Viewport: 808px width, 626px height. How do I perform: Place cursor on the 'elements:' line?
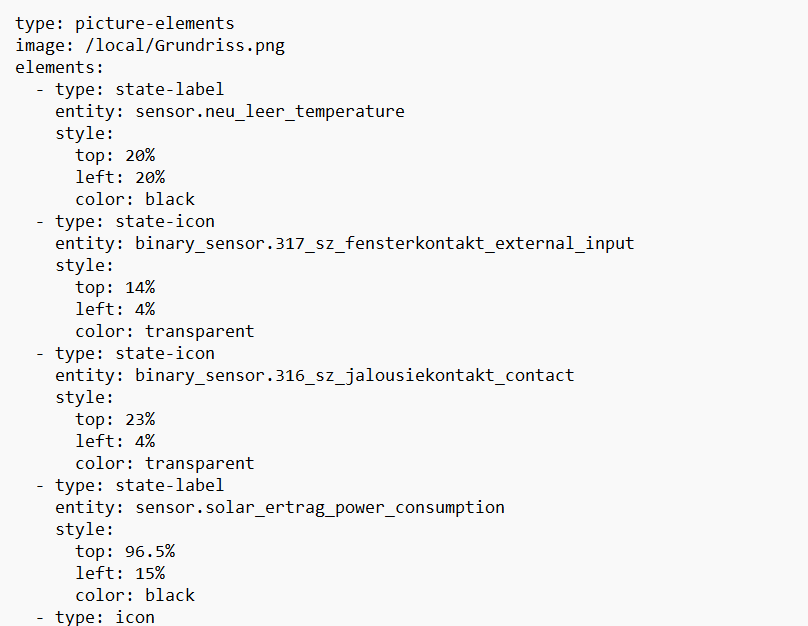coord(59,67)
